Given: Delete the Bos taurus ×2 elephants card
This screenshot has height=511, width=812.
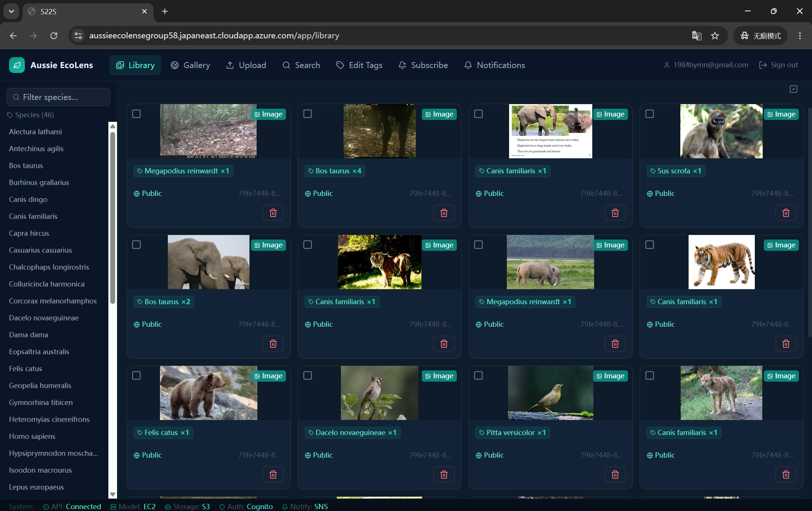Looking at the screenshot, I should [273, 344].
